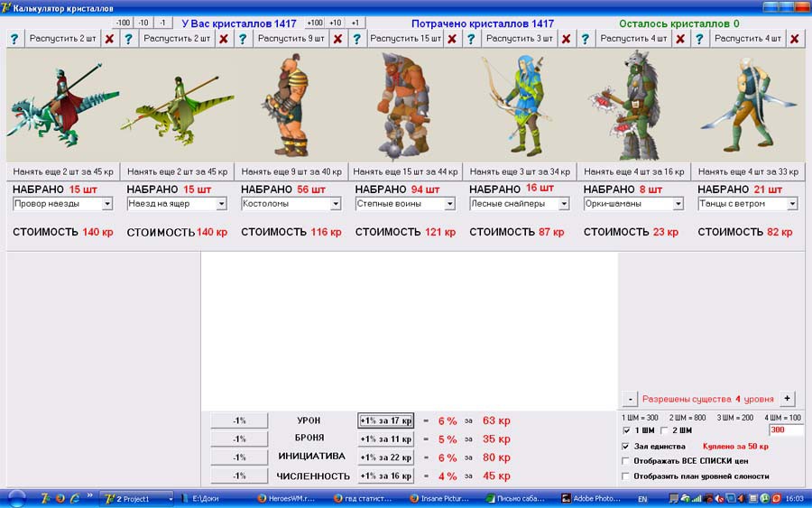This screenshot has width=812, height=508.
Task: Expand the Орки-шаманы dropdown
Action: [x=678, y=204]
